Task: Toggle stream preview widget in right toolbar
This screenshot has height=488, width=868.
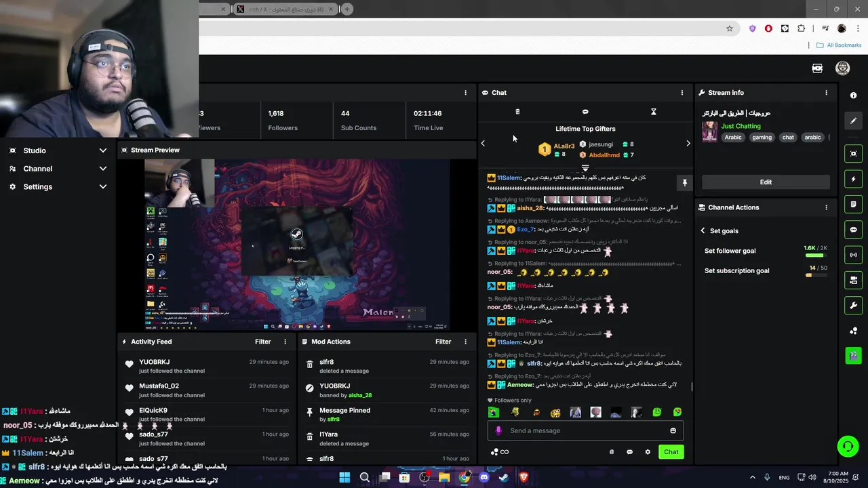Action: coord(854,154)
